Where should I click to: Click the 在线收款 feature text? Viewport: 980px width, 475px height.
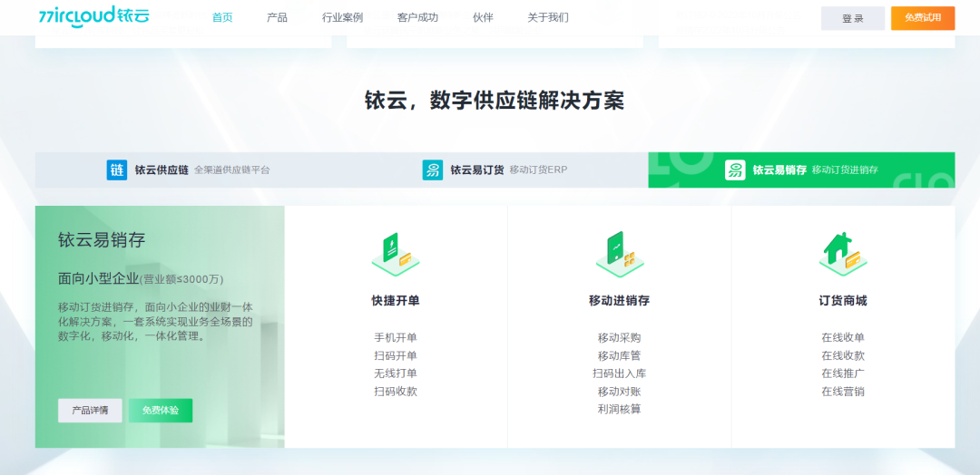click(843, 355)
